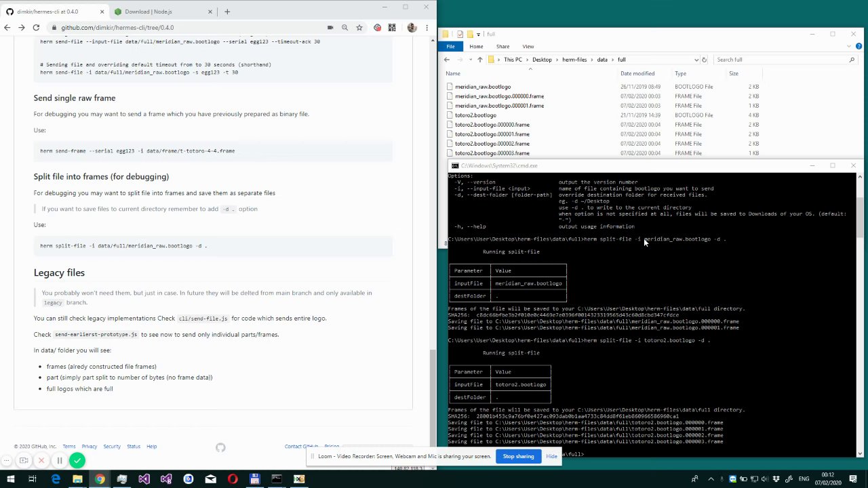The image size is (868, 488).
Task: Open Quick Access Toolbar customize dropdown
Action: (479, 34)
